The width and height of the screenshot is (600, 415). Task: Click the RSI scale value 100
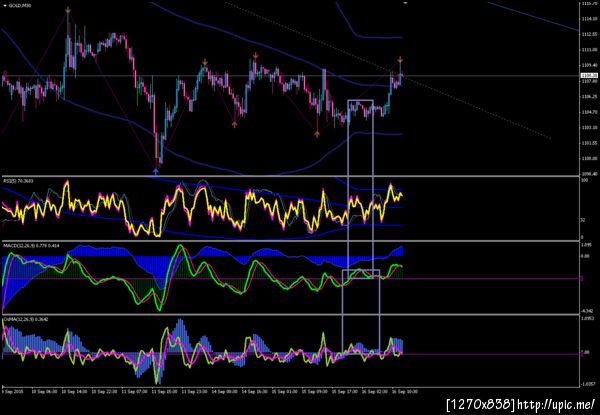tap(584, 180)
